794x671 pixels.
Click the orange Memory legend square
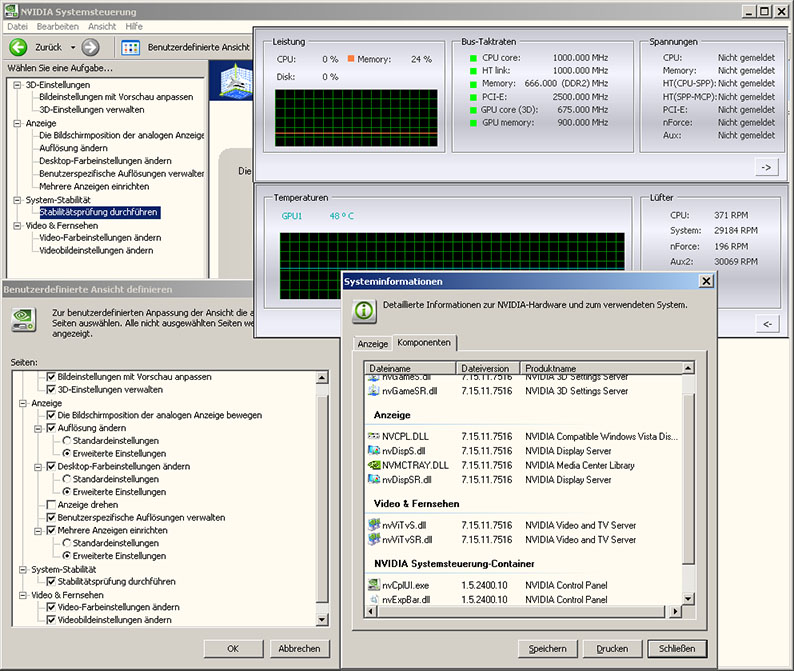coord(351,59)
